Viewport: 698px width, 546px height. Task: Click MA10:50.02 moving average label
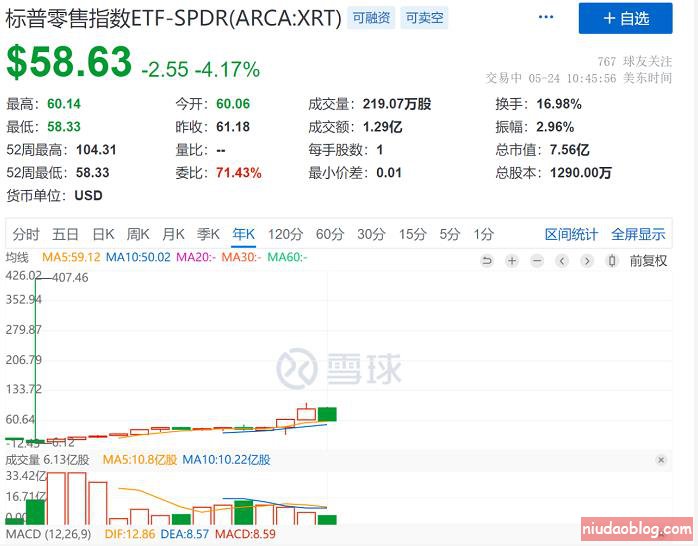coord(138,257)
